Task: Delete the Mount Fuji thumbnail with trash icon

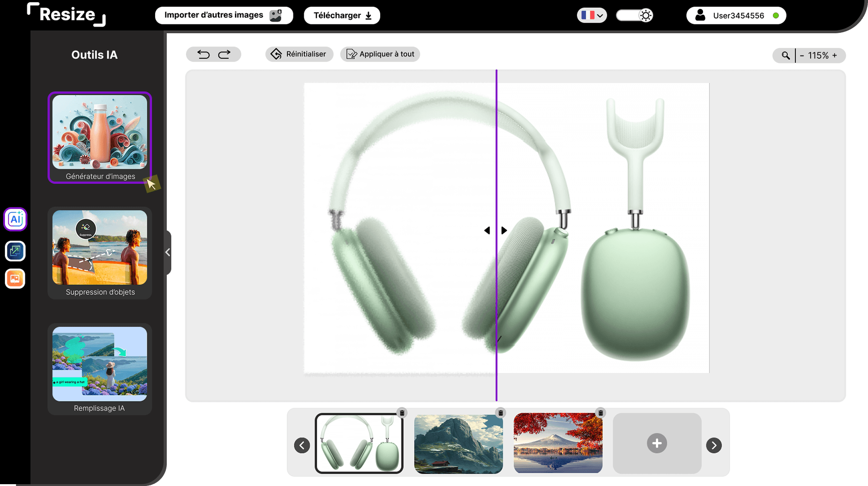Action: point(600,413)
